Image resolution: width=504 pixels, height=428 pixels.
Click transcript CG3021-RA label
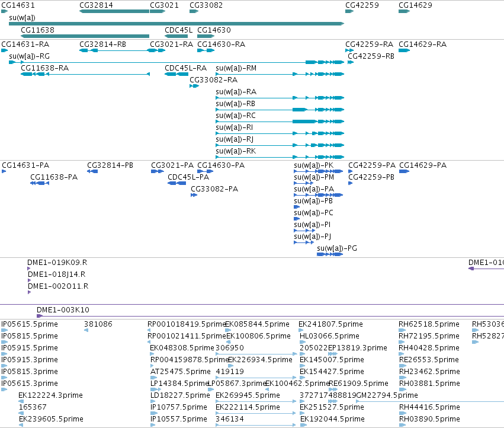172,44
